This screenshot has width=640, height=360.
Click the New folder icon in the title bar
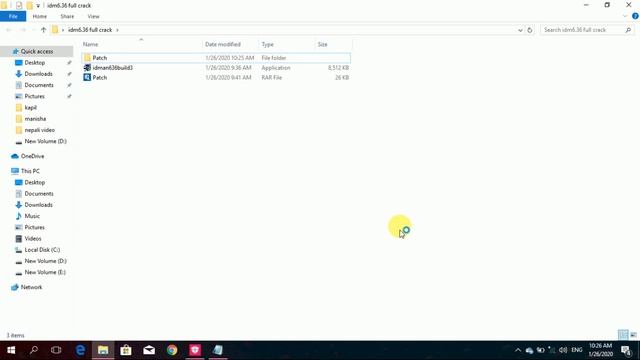(x=29, y=5)
